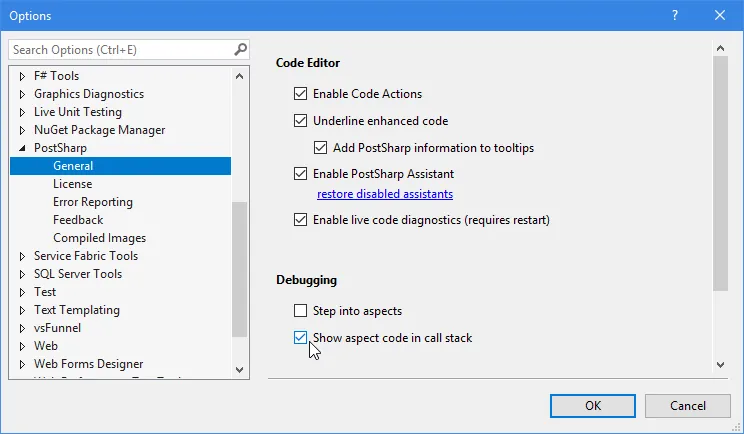Click the settings pane scrollbar thumb

(x=720, y=174)
